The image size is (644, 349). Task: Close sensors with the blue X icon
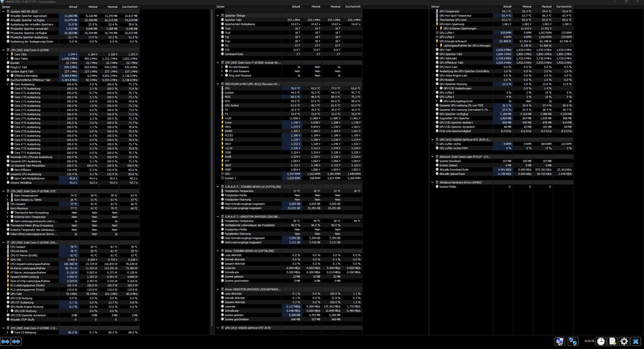click(636, 341)
